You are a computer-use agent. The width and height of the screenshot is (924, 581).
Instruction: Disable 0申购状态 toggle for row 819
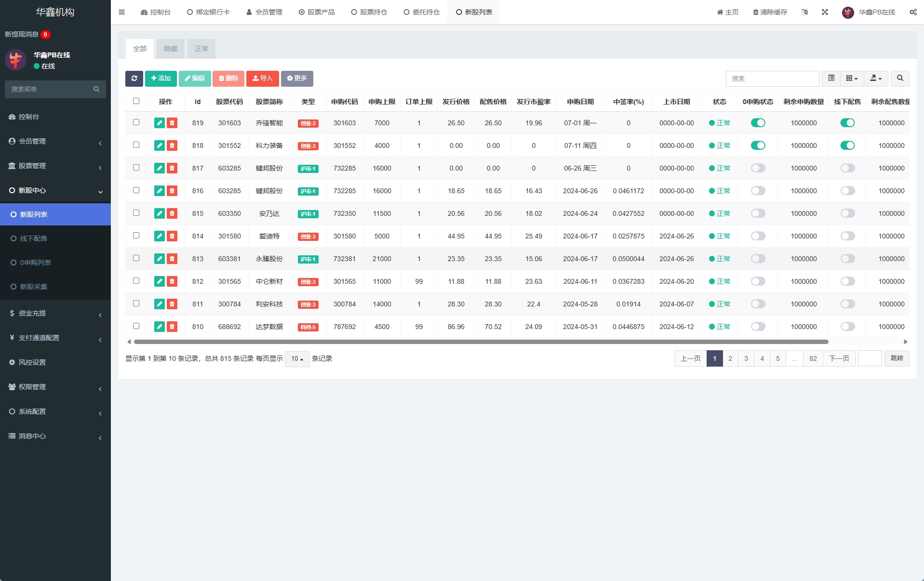tap(758, 123)
